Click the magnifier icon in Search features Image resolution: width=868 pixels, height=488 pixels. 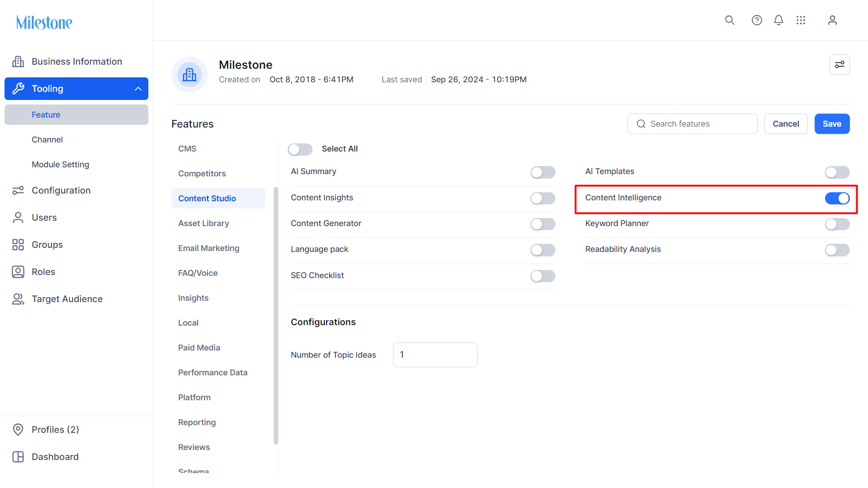pos(641,124)
